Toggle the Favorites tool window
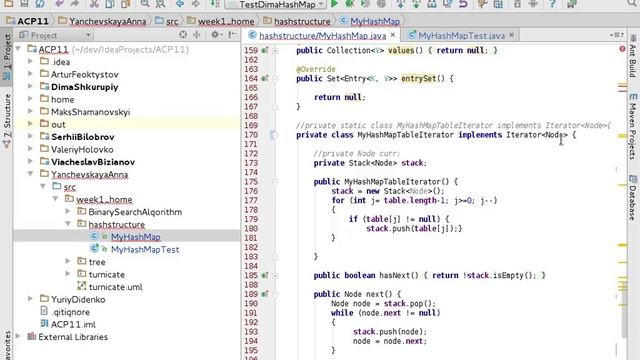The height and width of the screenshot is (360, 640). click(7, 345)
